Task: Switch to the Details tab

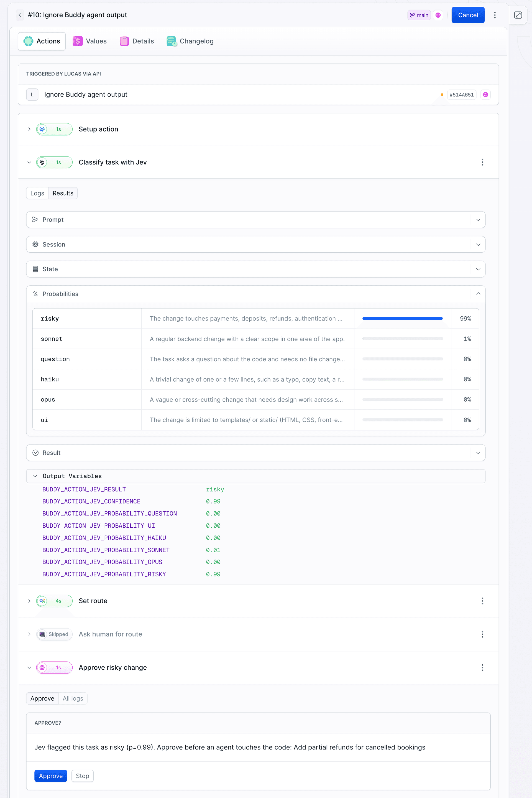Action: (137, 41)
